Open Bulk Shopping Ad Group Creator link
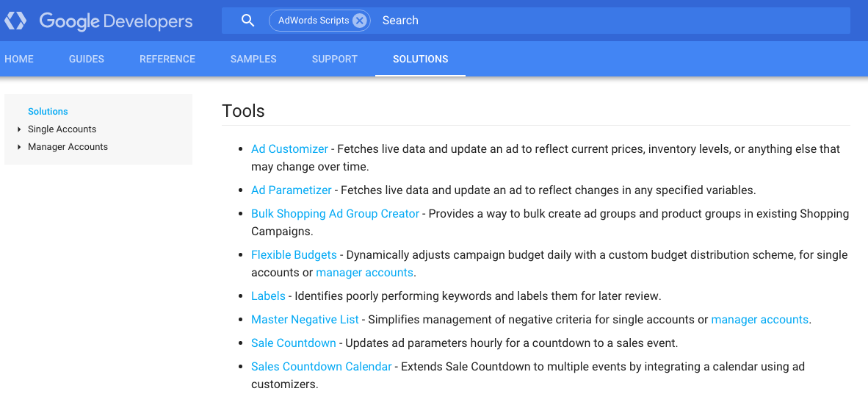The height and width of the screenshot is (419, 868). click(x=335, y=213)
